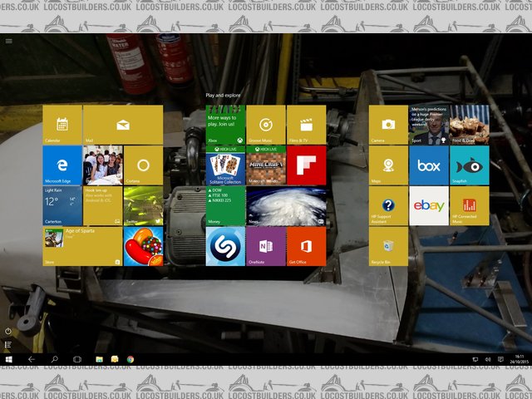Image resolution: width=532 pixels, height=399 pixels.
Task: Open the Photos tile with people
Action: click(x=103, y=165)
